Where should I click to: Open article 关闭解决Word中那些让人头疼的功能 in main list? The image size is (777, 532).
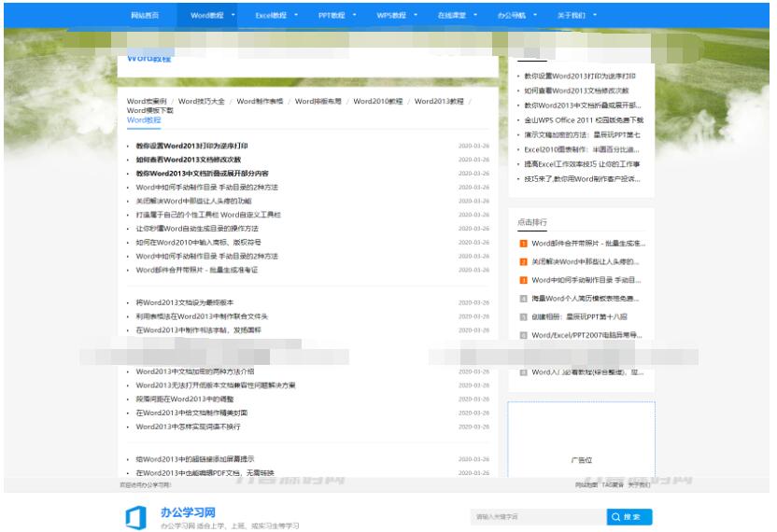pos(193,201)
